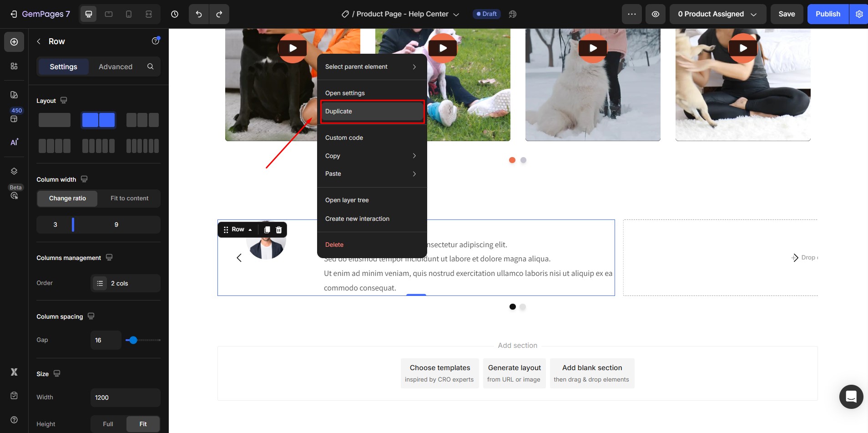This screenshot has height=433, width=868.
Task: Open version history clock icon
Action: (x=175, y=14)
